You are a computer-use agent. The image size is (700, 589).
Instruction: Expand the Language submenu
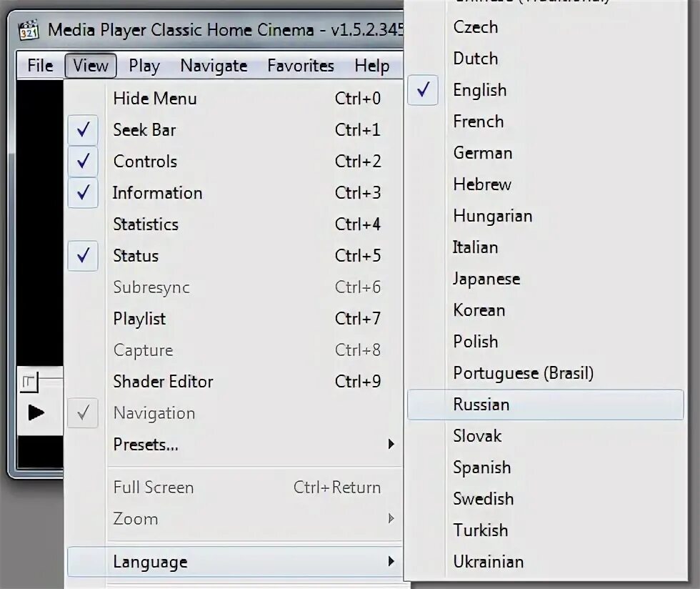(x=235, y=562)
